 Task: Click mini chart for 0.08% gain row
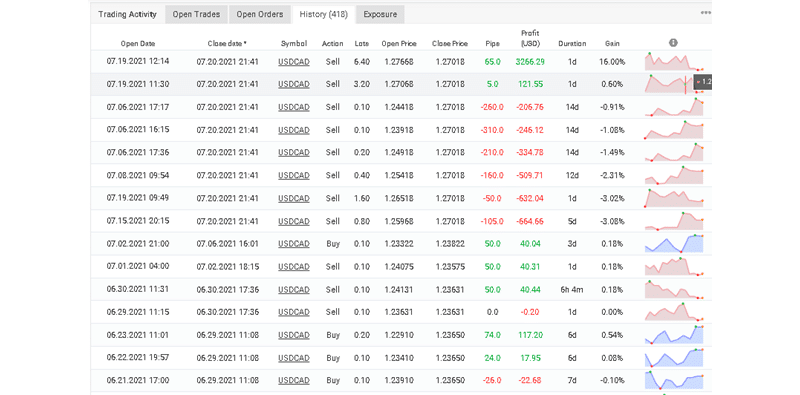pyautogui.click(x=674, y=358)
